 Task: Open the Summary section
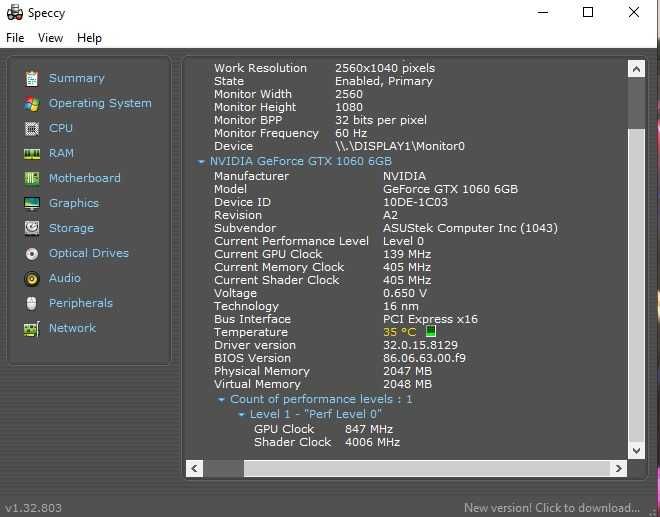pos(77,78)
